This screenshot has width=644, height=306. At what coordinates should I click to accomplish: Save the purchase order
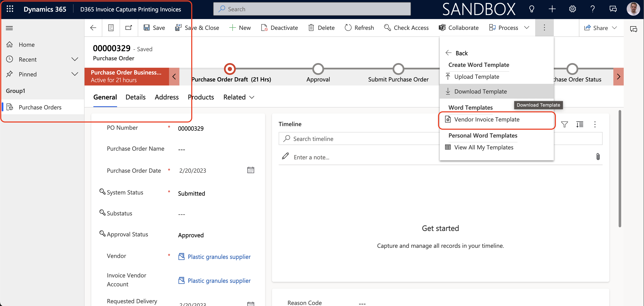pos(154,28)
